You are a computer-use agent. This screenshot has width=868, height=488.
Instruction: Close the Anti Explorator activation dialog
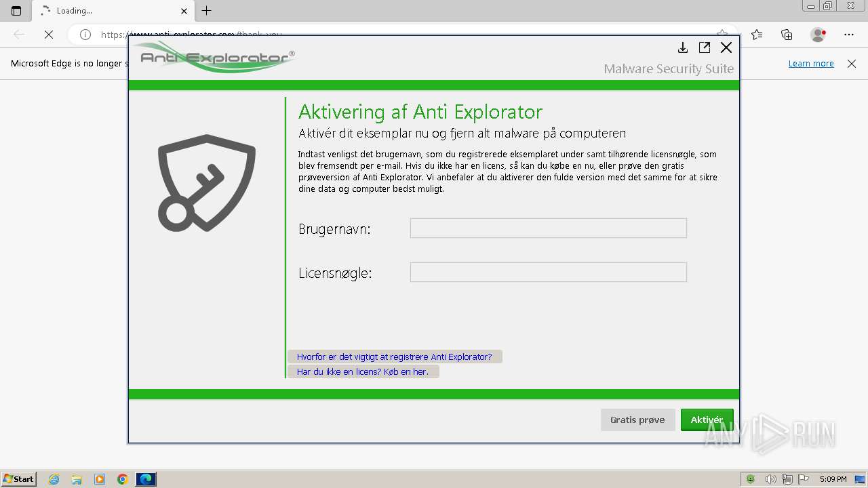(x=726, y=47)
